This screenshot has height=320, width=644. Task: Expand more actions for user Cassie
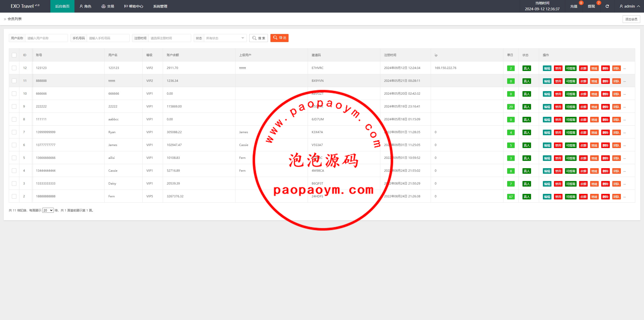point(624,171)
